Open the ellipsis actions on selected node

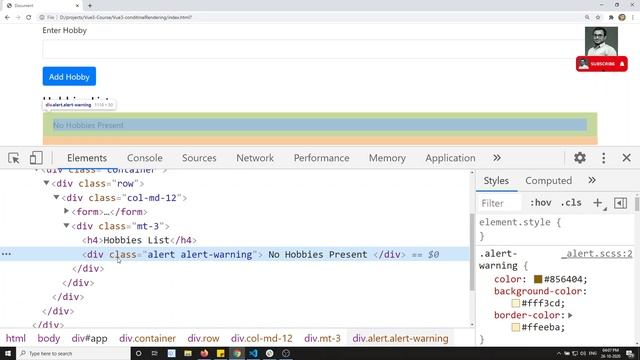click(6, 254)
